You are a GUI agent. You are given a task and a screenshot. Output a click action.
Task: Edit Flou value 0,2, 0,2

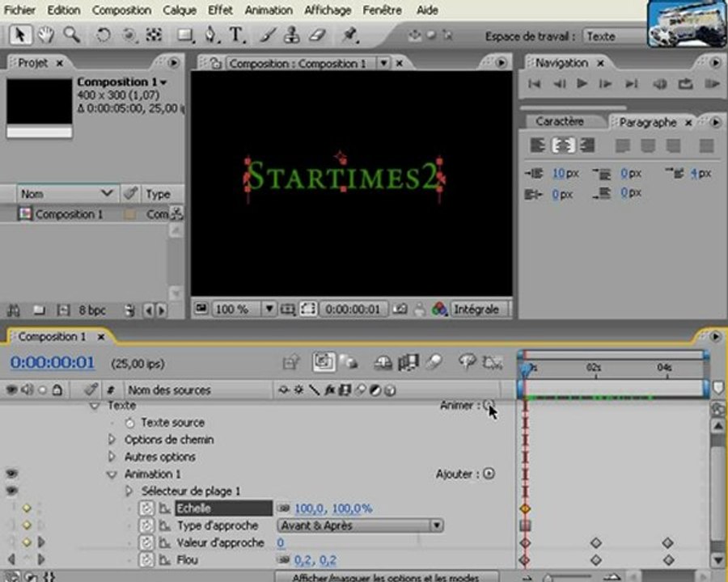tap(315, 559)
